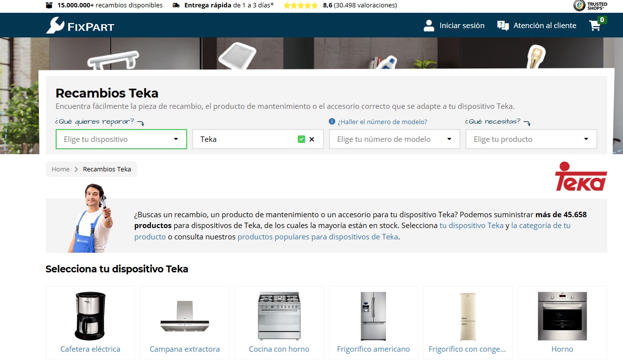Click the FixPart wrench logo
623x364 pixels.
pos(55,25)
